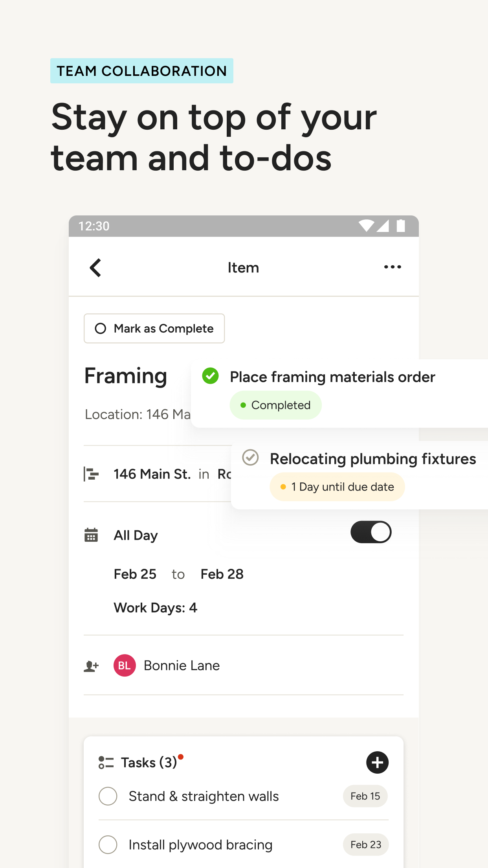
Task: Tap the green checkmark on Place framing materials order
Action: point(211,376)
